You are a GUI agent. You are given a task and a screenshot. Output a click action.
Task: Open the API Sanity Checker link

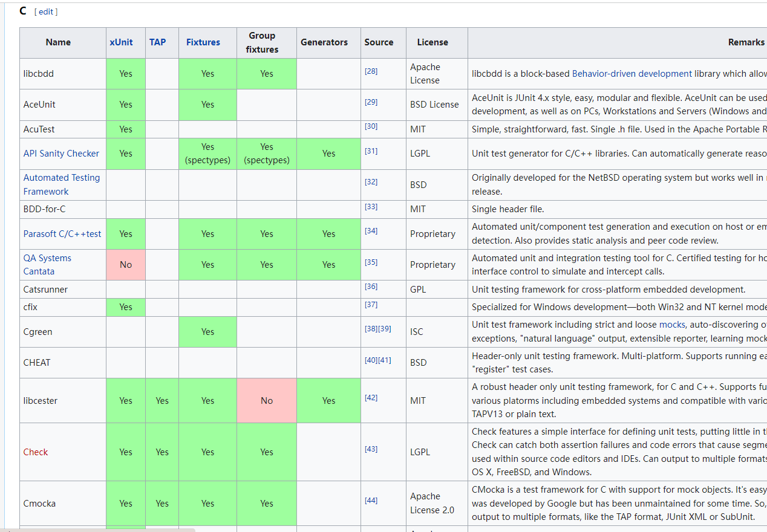coord(61,154)
